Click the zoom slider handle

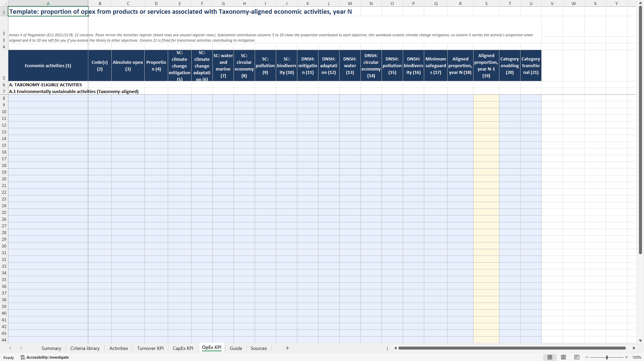(x=607, y=357)
